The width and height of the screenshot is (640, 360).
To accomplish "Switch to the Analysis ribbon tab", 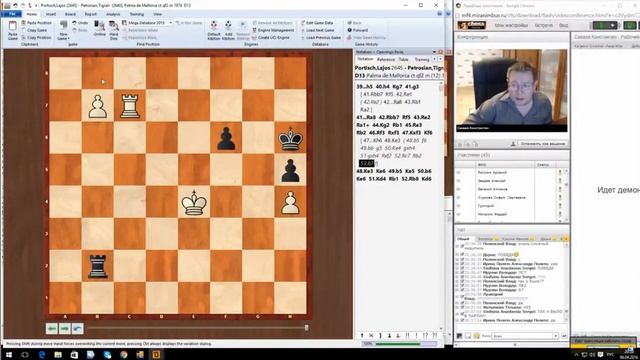I will click(x=113, y=14).
